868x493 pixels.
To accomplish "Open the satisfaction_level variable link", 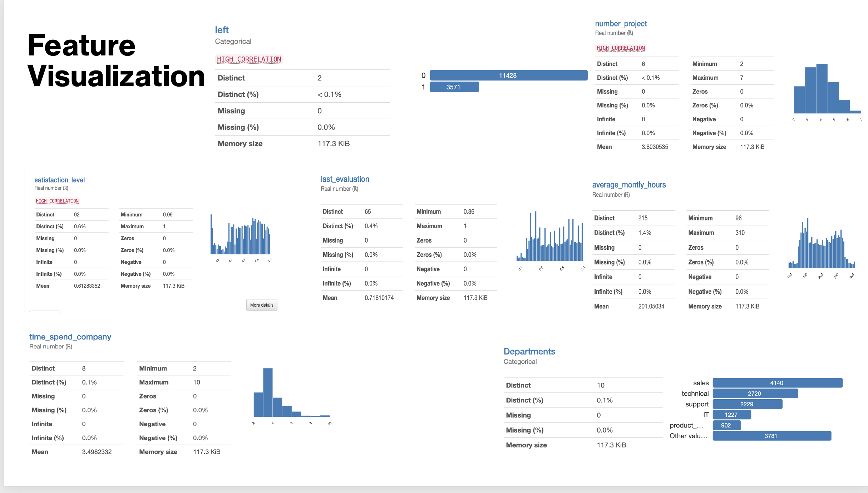I will 59,180.
